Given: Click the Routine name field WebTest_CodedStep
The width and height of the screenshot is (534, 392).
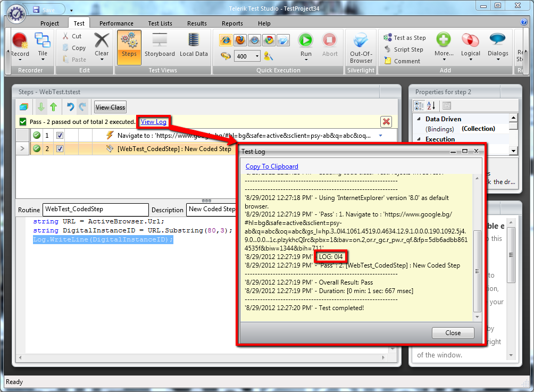Looking at the screenshot, I should pos(96,210).
